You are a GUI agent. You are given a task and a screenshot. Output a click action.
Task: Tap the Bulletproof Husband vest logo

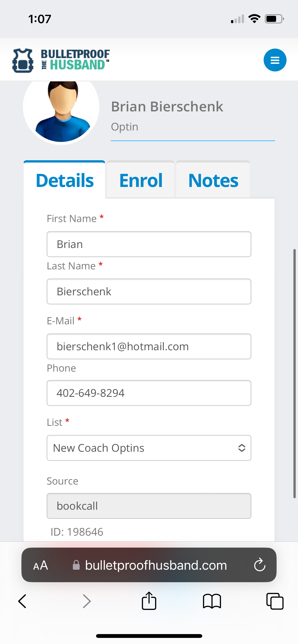pyautogui.click(x=23, y=61)
